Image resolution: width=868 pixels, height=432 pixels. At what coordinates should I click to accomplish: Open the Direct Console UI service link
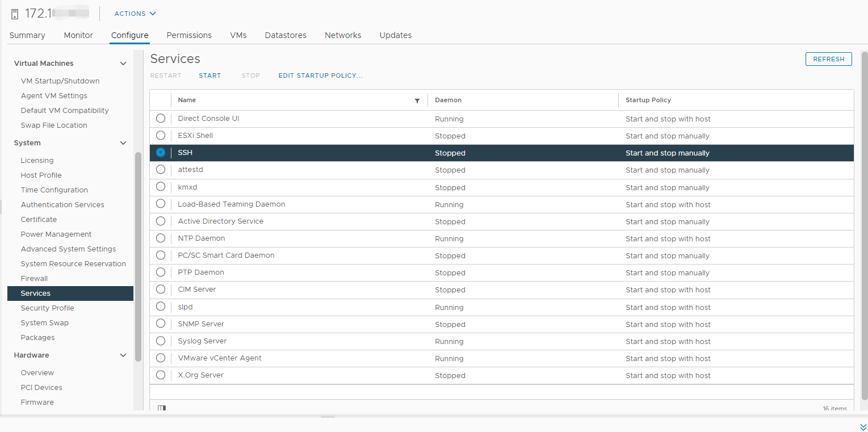pos(208,118)
